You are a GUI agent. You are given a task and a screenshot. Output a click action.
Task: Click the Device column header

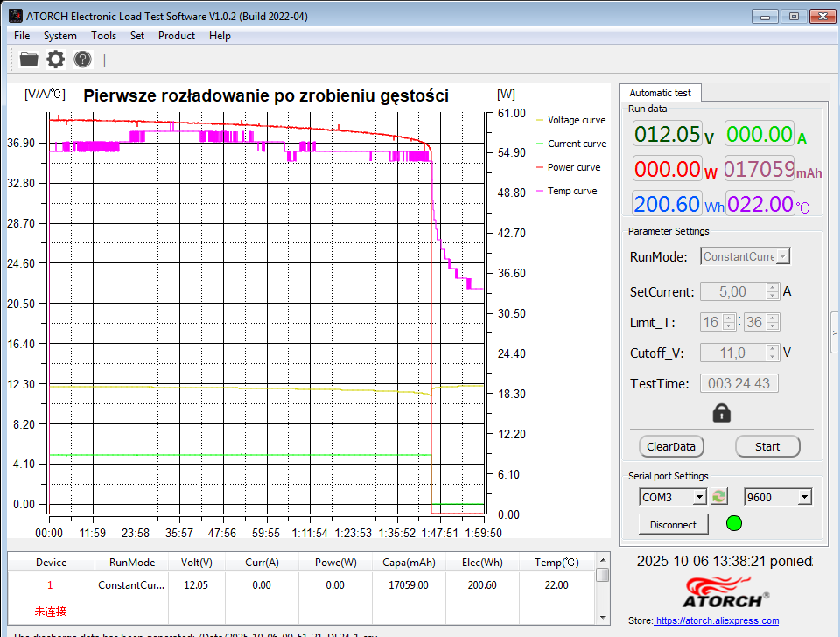tap(52, 562)
